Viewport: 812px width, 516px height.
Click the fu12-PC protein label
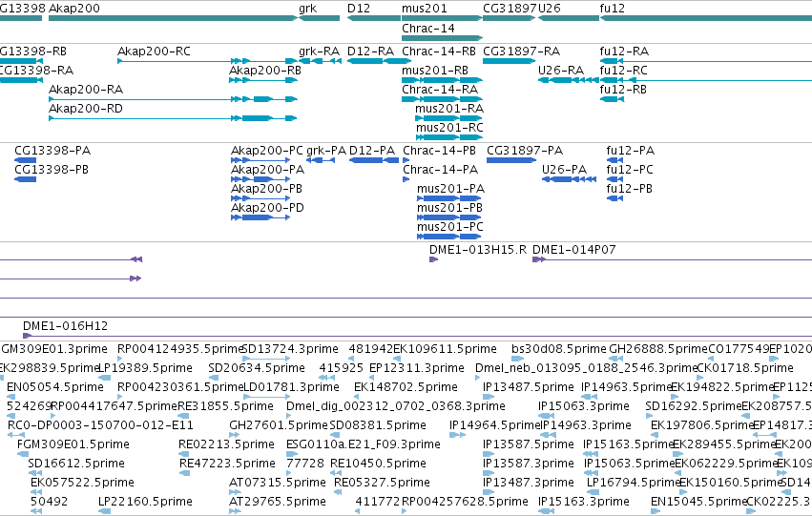(630, 170)
